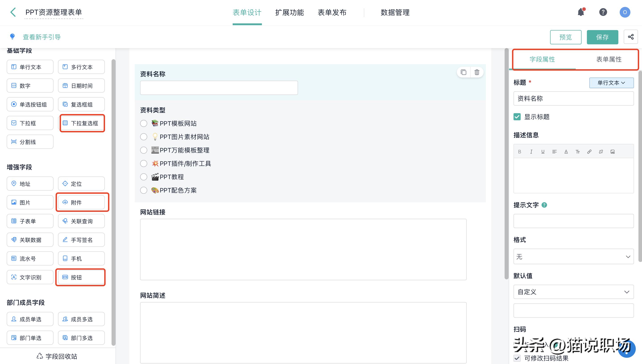Image resolution: width=642 pixels, height=364 pixels.
Task: Enable 可修改扫码结果 option
Action: coord(517,358)
